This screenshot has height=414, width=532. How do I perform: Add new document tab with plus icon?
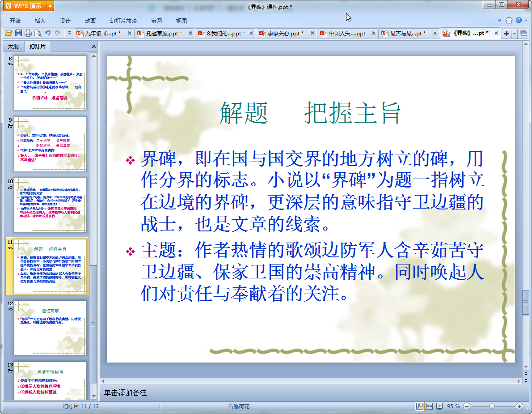click(507, 33)
